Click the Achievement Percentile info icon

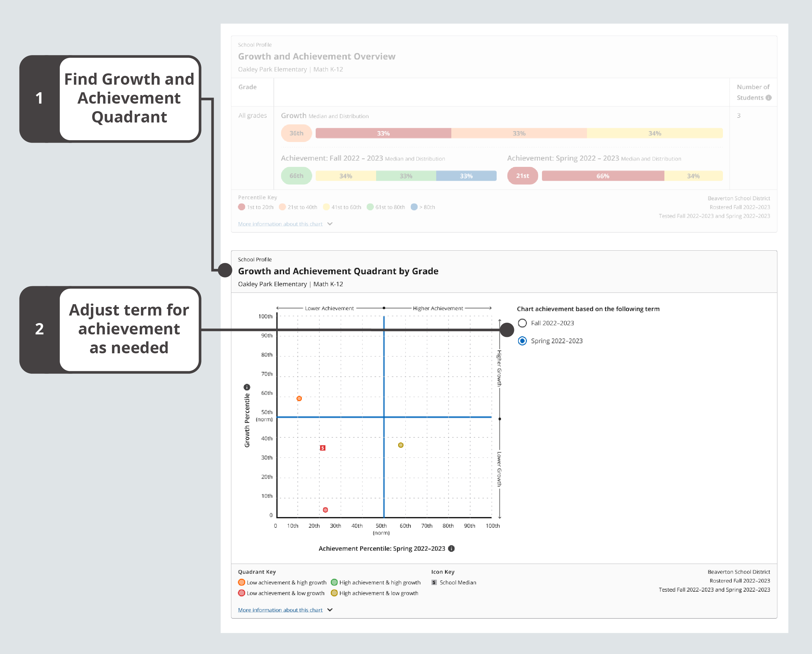pyautogui.click(x=452, y=549)
